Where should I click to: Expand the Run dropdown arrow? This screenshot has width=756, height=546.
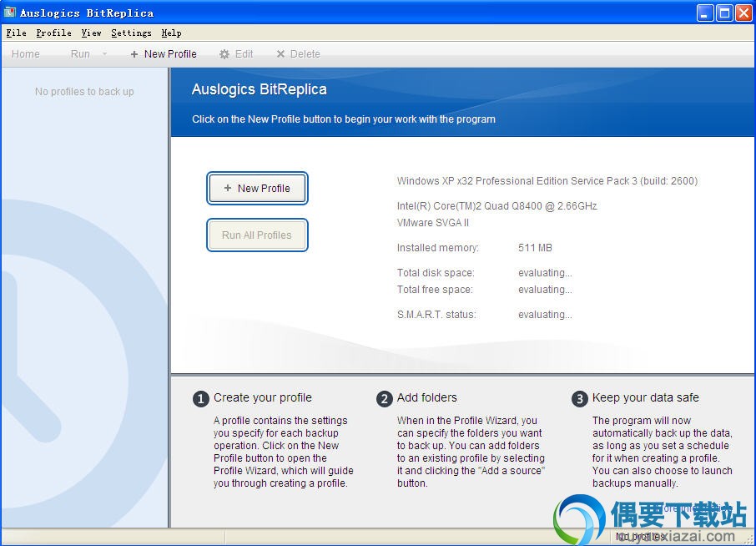tap(104, 54)
